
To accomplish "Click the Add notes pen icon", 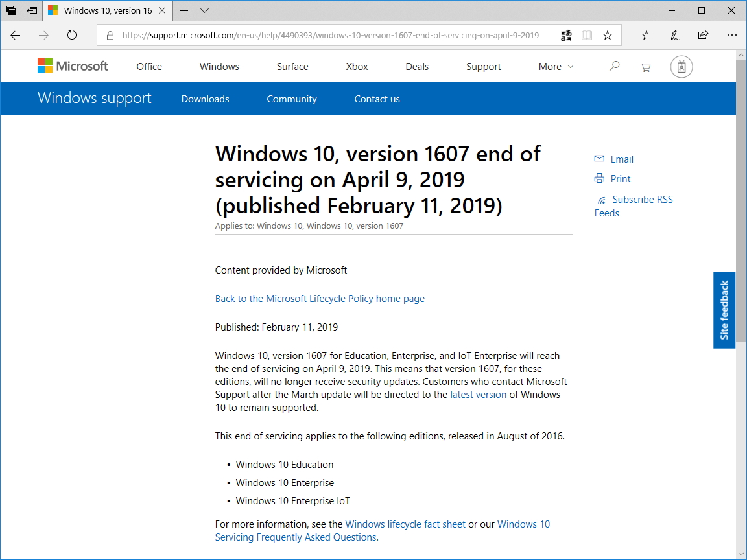I will pyautogui.click(x=675, y=36).
